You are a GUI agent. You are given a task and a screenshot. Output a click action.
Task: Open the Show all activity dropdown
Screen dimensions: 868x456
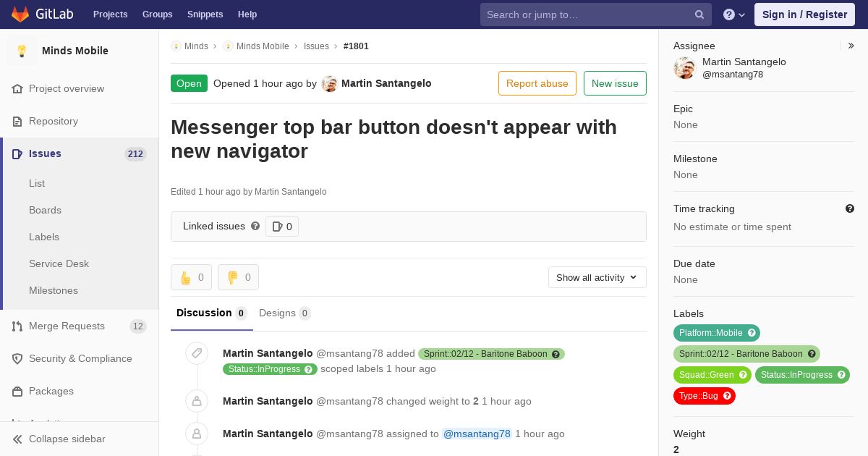(597, 277)
